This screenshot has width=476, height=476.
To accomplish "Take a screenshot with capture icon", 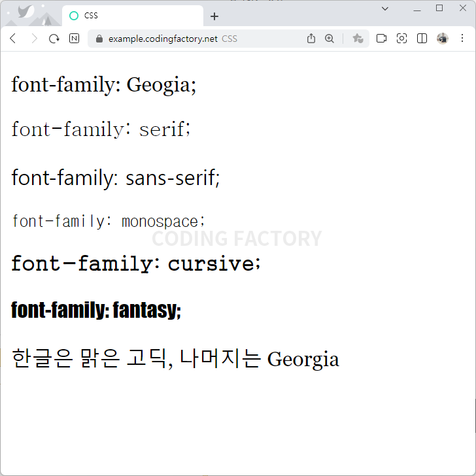I will point(401,39).
